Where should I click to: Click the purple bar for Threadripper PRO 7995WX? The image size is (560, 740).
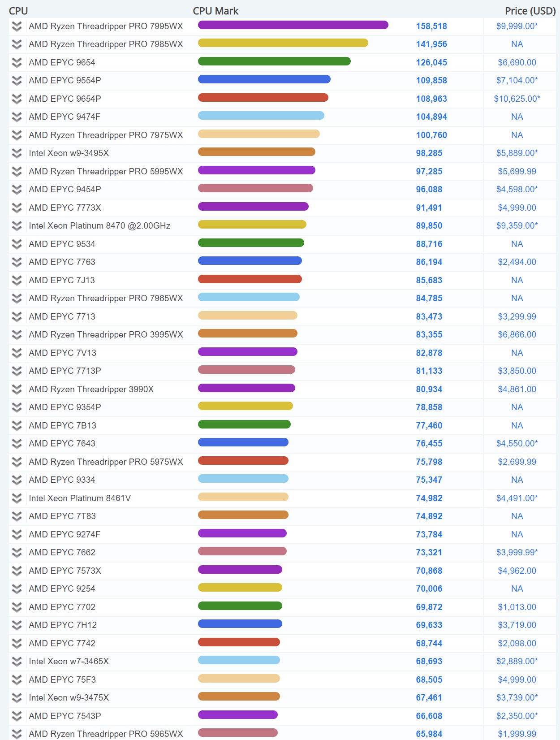293,25
